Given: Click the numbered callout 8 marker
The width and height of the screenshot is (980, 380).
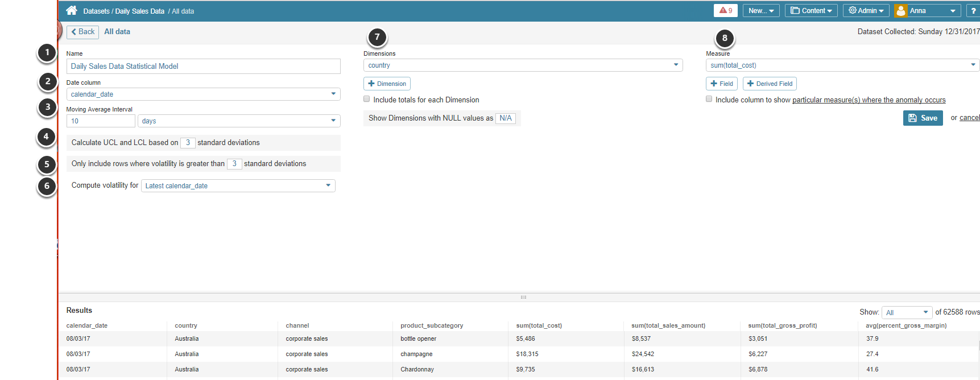Looking at the screenshot, I should click(724, 38).
